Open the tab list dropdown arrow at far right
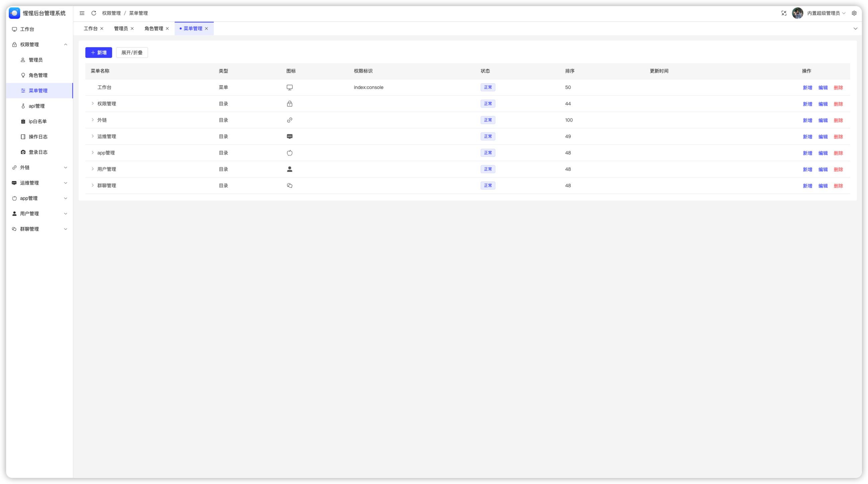This screenshot has height=484, width=868. (855, 29)
